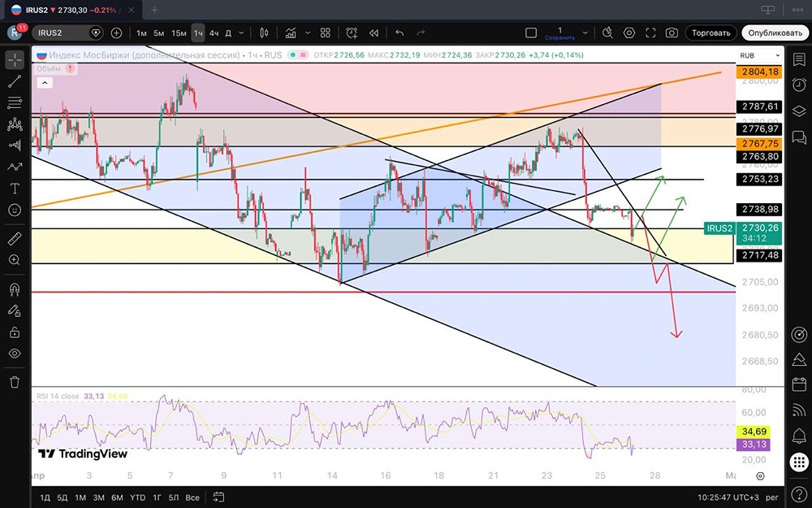Activate the zoom in tool
812x508 pixels.
15,260
